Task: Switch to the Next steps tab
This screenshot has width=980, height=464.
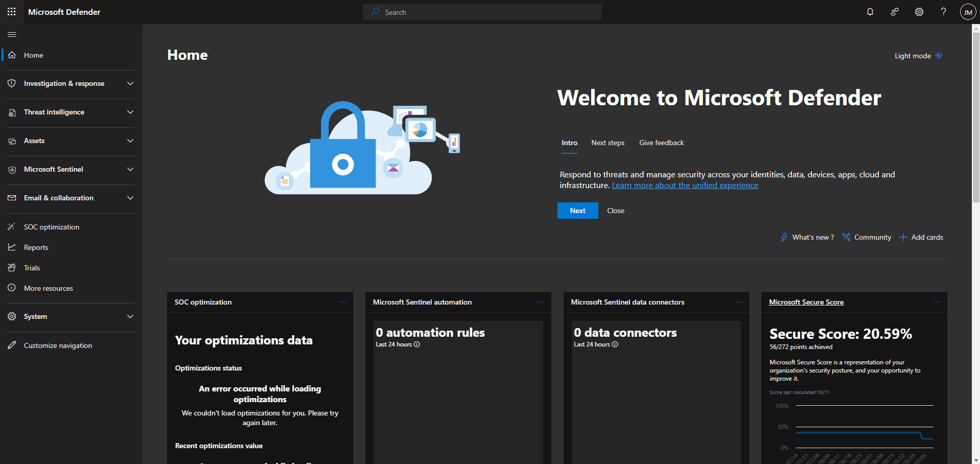Action: 608,143
